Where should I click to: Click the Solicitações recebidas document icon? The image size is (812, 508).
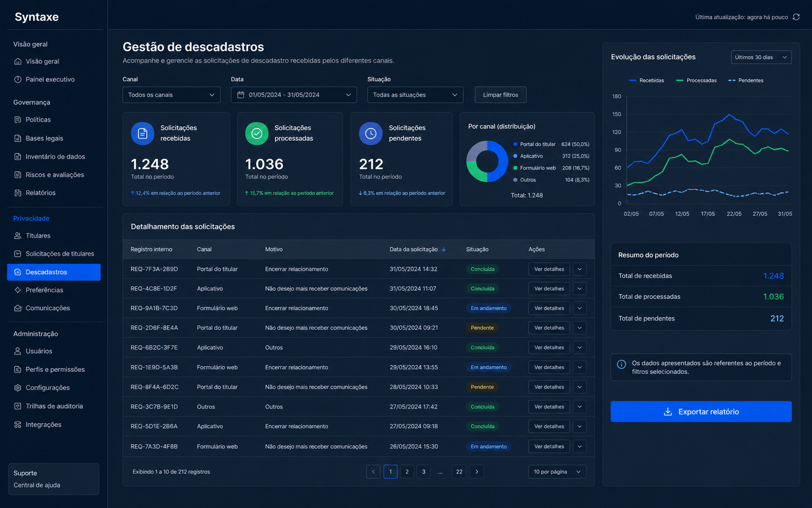(x=143, y=134)
